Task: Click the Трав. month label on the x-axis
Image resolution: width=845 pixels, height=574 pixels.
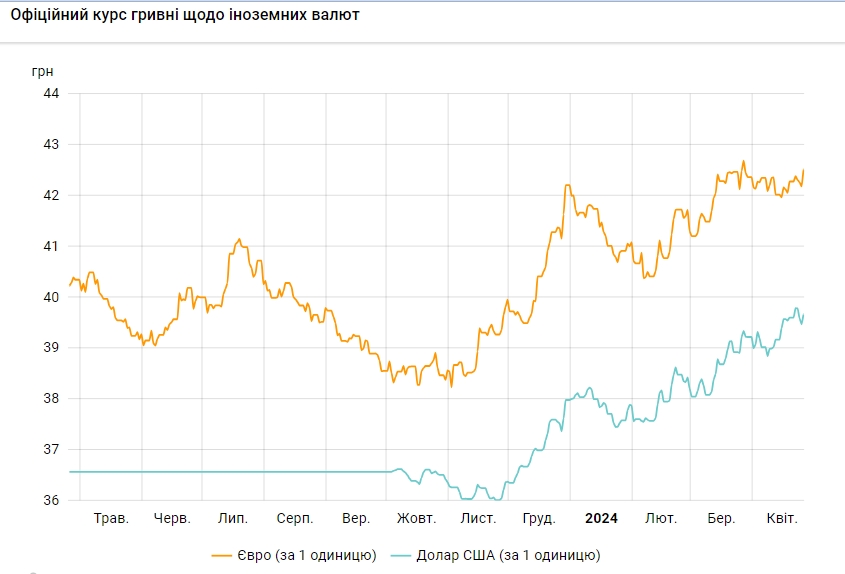Action: coord(111,518)
